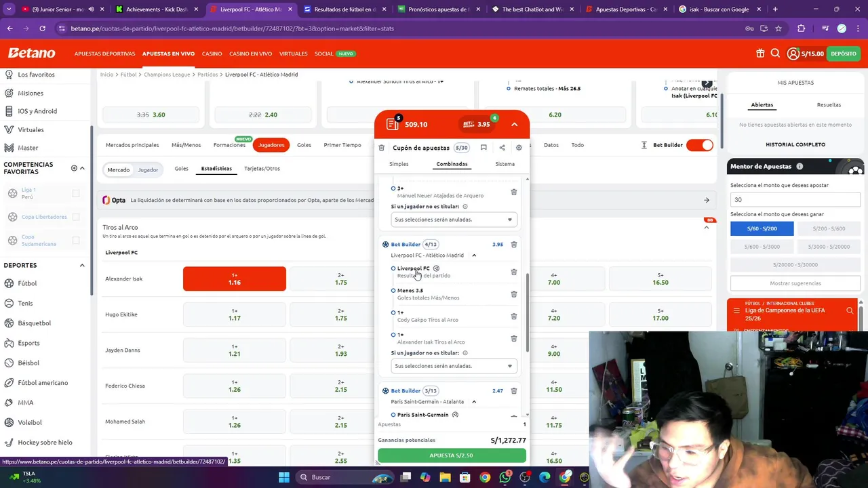Select the S/60 - S/200 winnings range
Screen dimensions: 868x488
click(x=762, y=228)
